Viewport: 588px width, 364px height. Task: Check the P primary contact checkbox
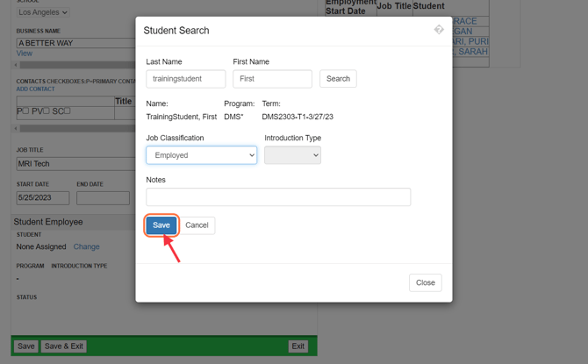25,111
